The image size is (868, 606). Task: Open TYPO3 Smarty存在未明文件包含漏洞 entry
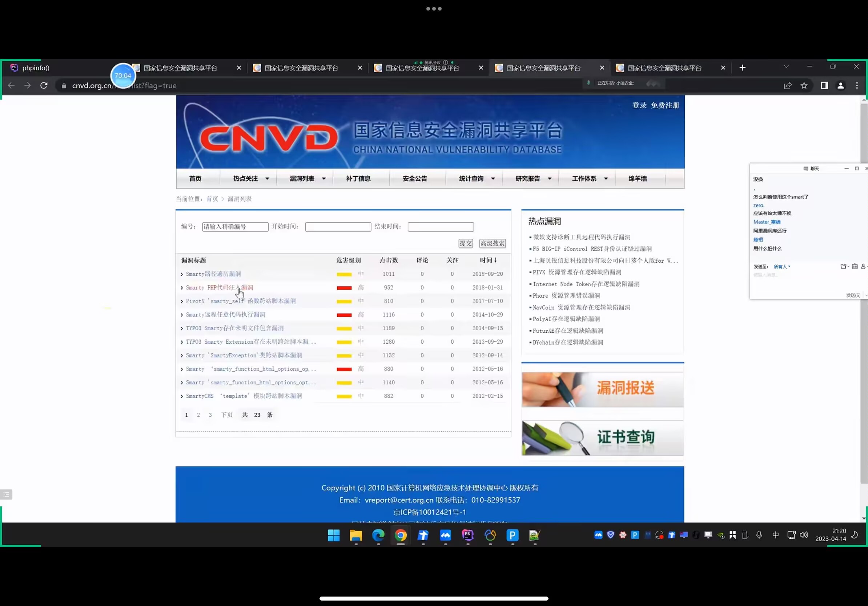pos(234,328)
